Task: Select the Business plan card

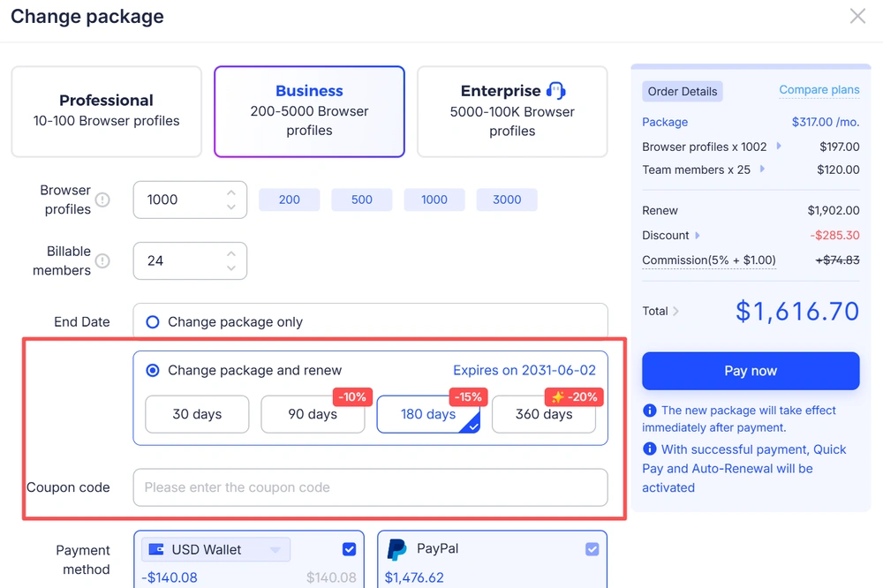Action: (x=309, y=111)
